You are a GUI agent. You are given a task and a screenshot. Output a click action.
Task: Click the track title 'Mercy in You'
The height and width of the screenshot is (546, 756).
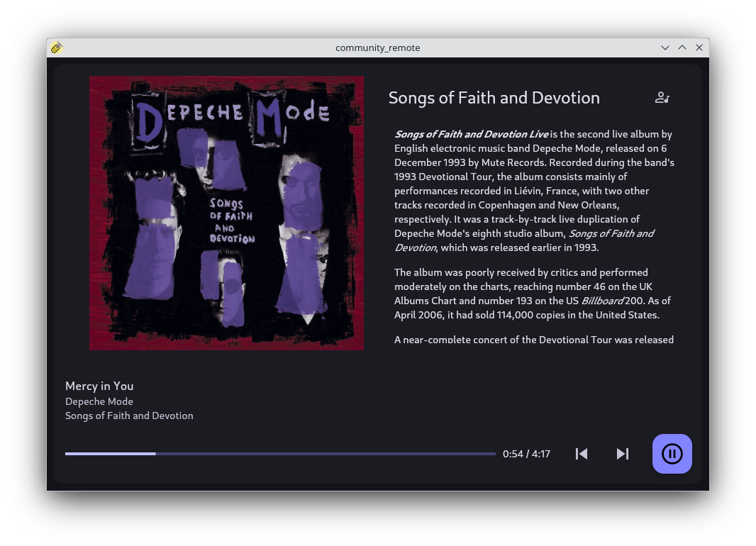pyautogui.click(x=99, y=386)
